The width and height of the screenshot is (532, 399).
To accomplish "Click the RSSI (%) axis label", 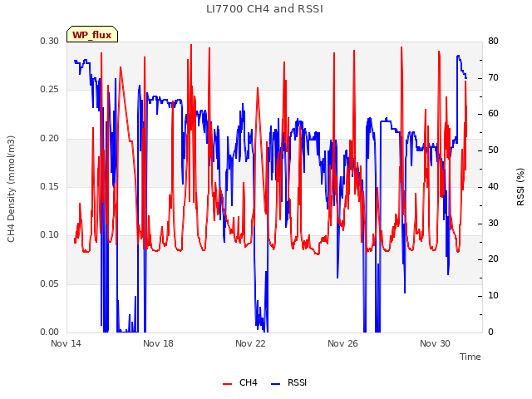I will pos(520,187).
